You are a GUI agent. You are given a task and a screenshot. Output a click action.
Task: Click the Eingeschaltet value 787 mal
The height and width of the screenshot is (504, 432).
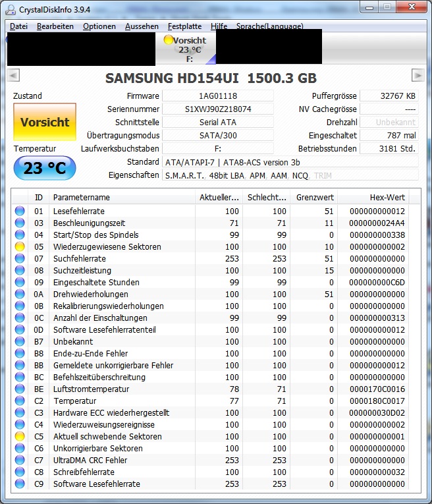389,135
